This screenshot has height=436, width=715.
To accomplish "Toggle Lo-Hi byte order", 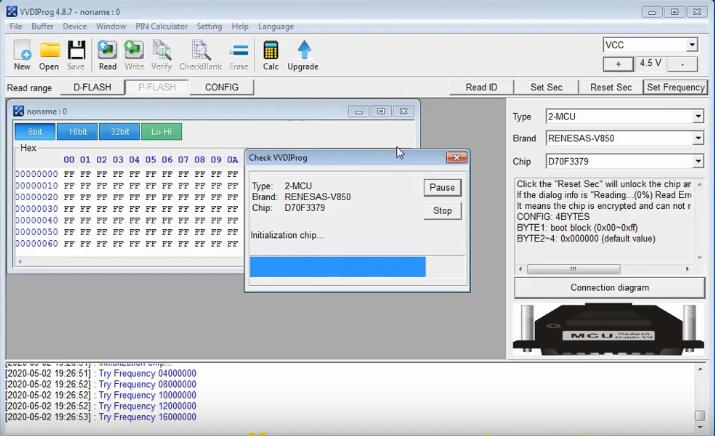I will click(161, 132).
